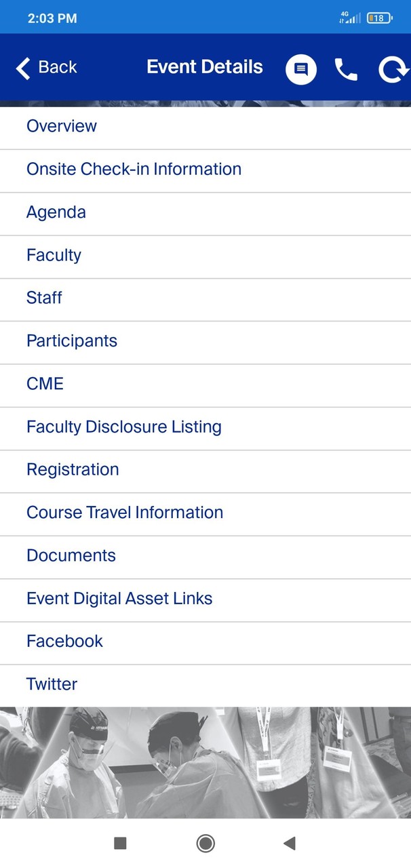Tap the battery indicator in the status bar
This screenshot has width=411, height=868.
378,18
